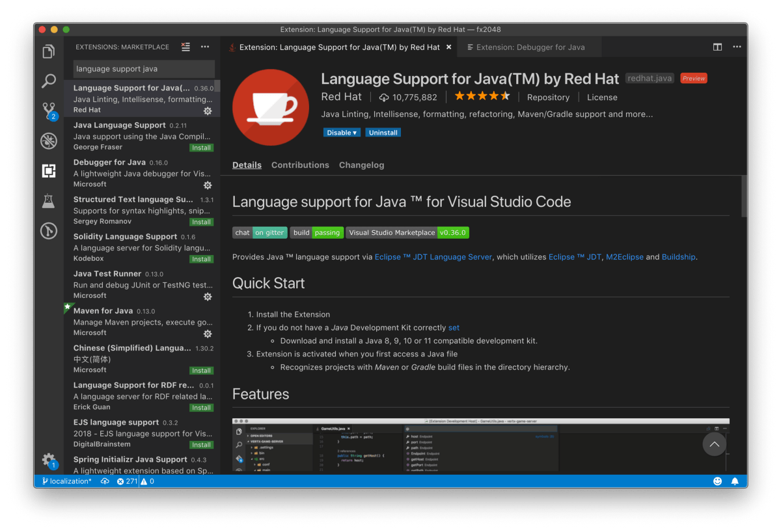Viewport: 781px width, 532px height.
Task: Open the Extensions view
Action: pyautogui.click(x=49, y=170)
